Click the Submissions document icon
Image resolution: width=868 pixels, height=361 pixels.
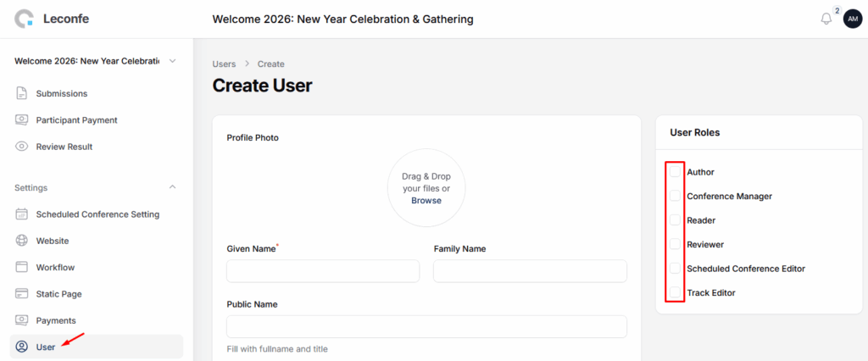tap(22, 93)
